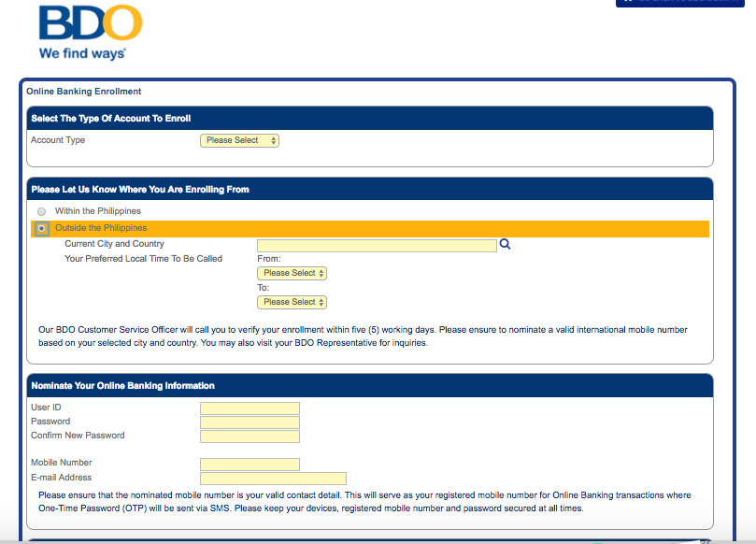
Task: Click the Password input field
Action: pos(249,422)
